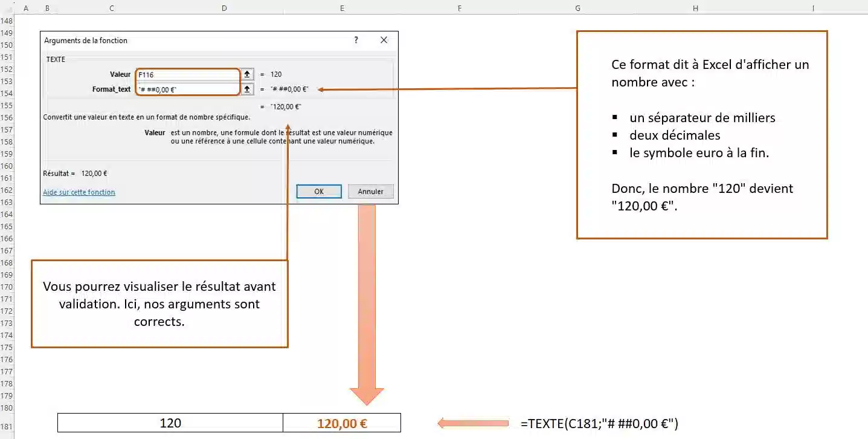The image size is (868, 439).
Task: Select row 148 header
Action: pos(7,21)
